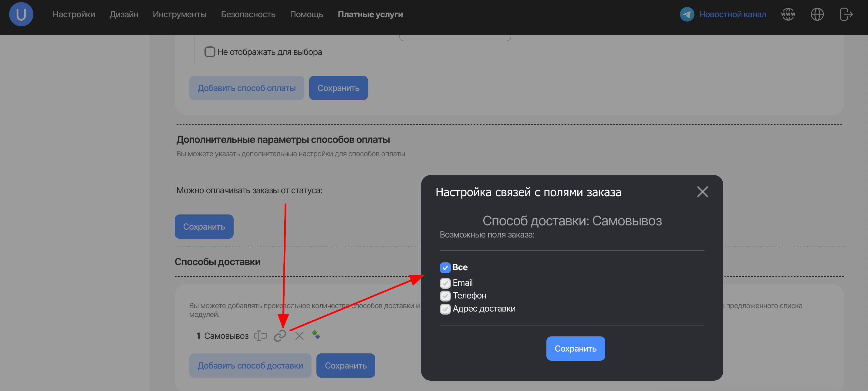868x391 pixels.
Task: Open the Инструменты menu
Action: pos(179,14)
